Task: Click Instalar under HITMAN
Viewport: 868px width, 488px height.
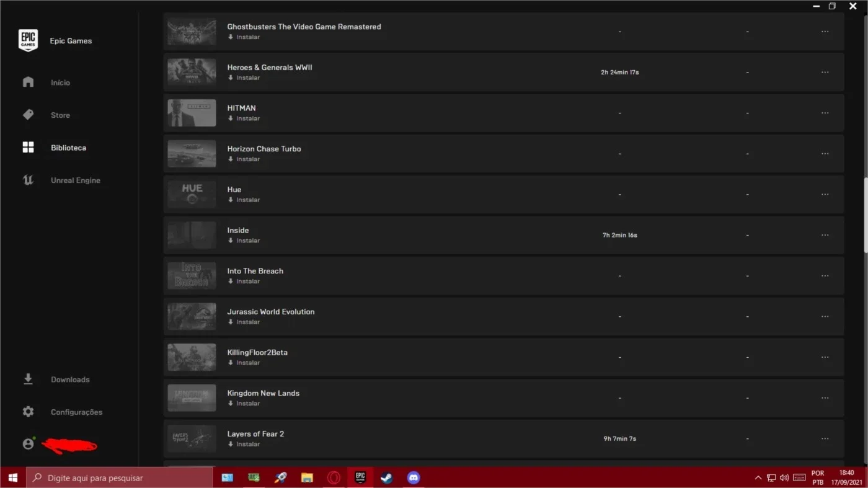Action: tap(244, 118)
